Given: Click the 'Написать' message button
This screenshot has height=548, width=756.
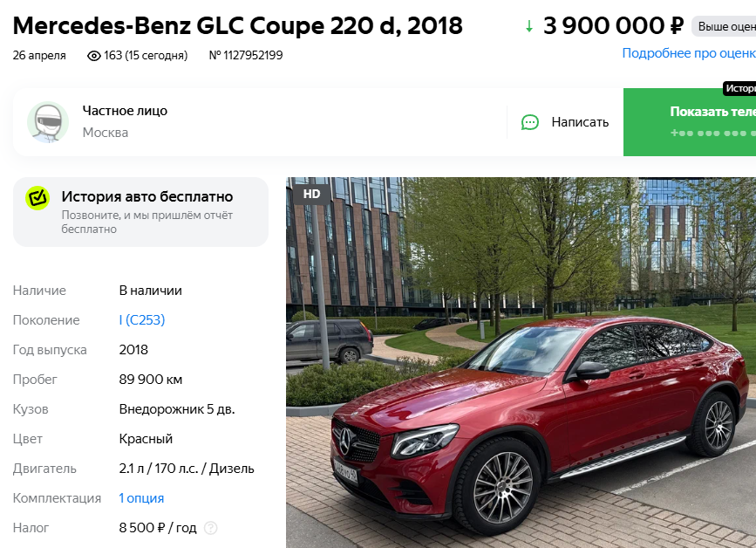Looking at the screenshot, I should [565, 122].
